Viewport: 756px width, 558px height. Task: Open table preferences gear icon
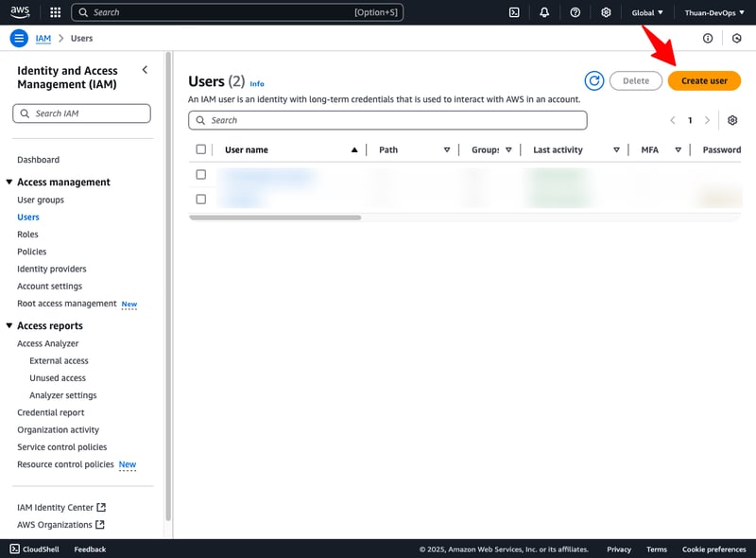coord(731,120)
